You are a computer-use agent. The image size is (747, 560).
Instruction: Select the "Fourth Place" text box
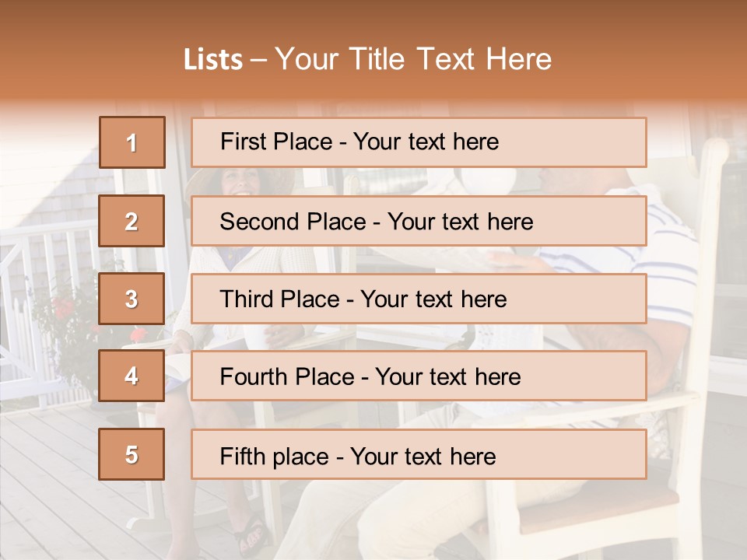pyautogui.click(x=419, y=376)
